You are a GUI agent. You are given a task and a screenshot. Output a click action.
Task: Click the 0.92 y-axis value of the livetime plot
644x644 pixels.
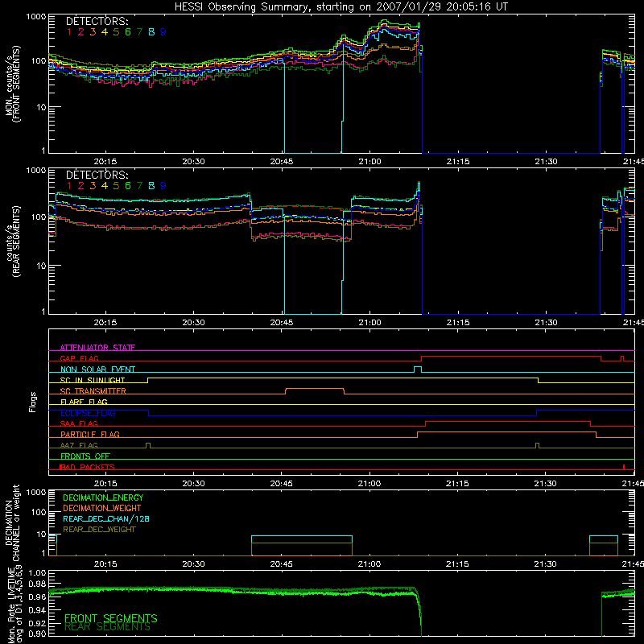tap(37, 622)
